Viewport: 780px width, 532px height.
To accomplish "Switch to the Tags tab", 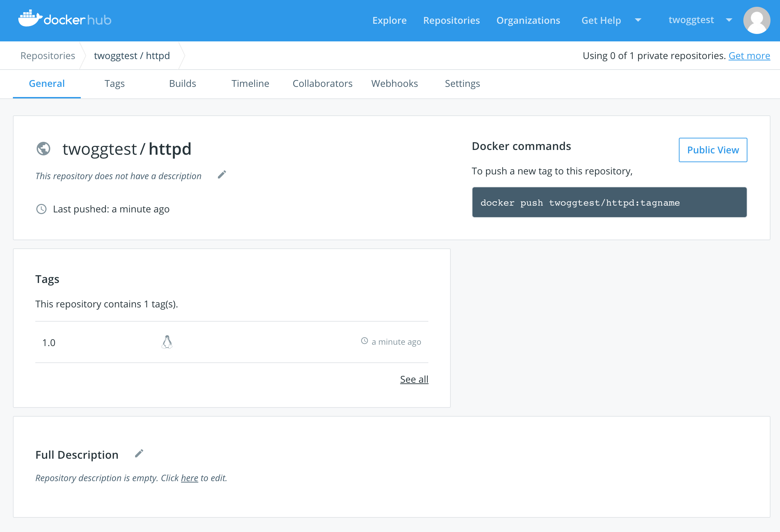I will [x=114, y=83].
